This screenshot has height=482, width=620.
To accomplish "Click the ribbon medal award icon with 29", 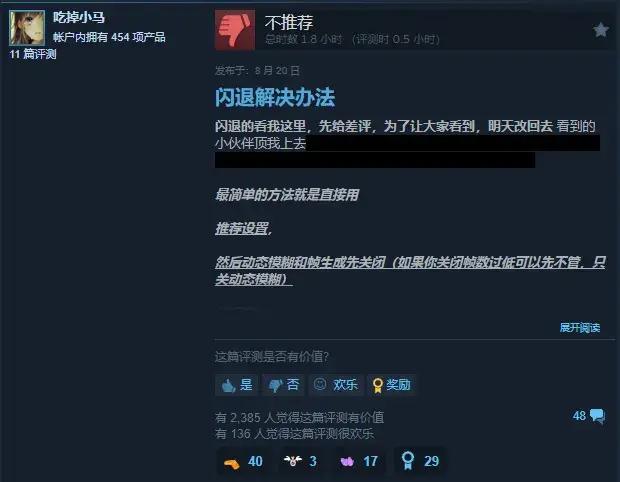I will click(408, 461).
